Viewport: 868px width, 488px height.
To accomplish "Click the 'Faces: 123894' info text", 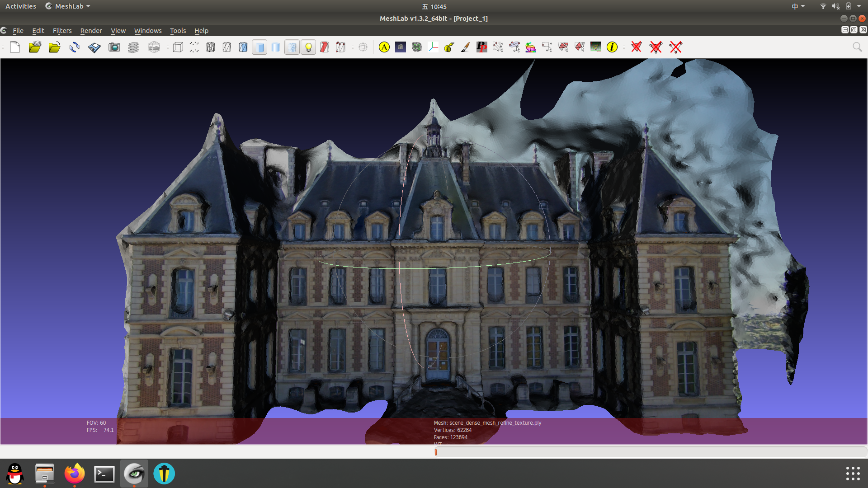I will [x=451, y=437].
